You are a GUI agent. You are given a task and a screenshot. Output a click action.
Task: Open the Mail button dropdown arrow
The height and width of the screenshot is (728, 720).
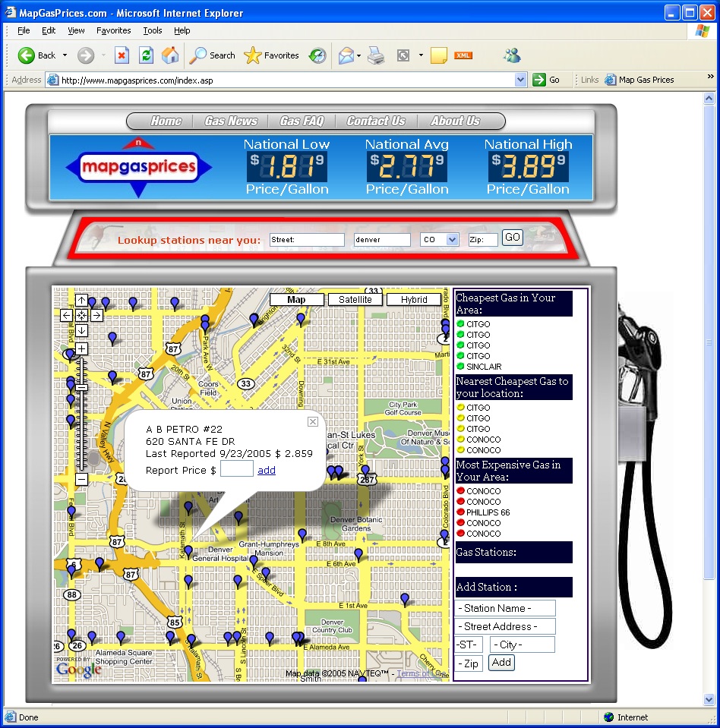tap(359, 55)
